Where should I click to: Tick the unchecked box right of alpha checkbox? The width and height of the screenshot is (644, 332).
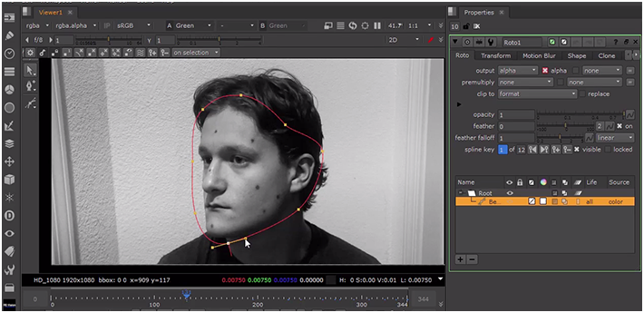576,71
